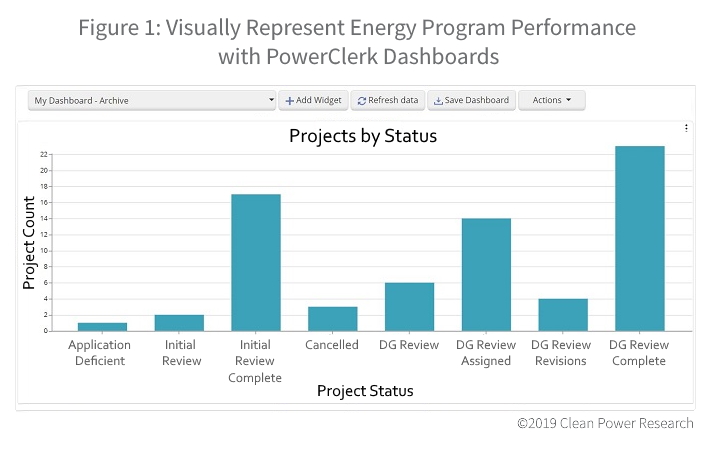Click the Project Count y-axis title
This screenshot has width=720, height=450.
click(x=30, y=243)
